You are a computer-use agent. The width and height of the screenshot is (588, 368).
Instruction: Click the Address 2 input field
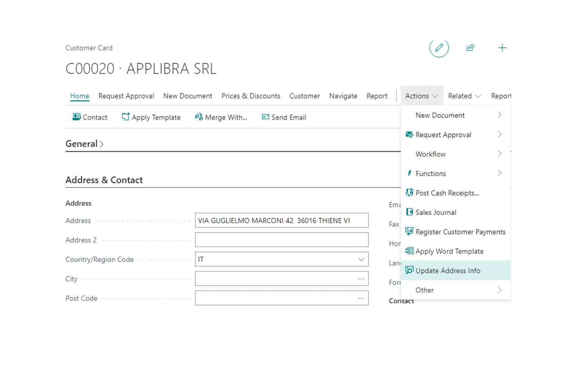click(x=282, y=240)
